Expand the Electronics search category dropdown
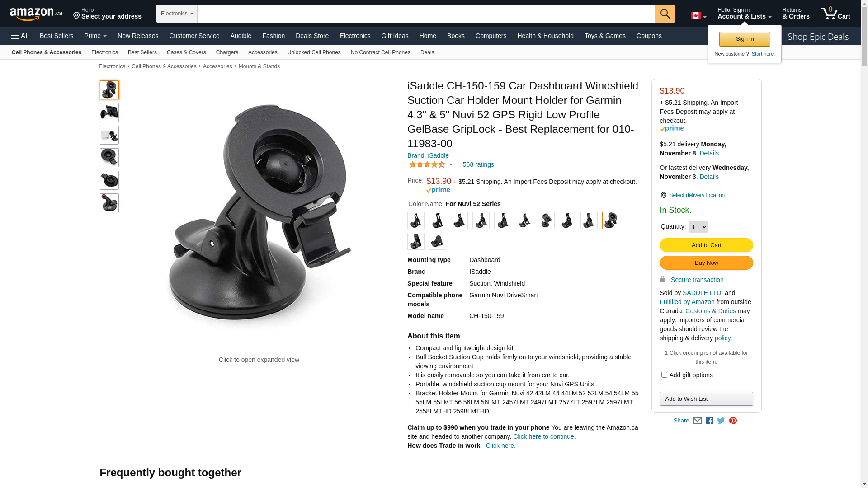The image size is (868, 488). [x=177, y=14]
